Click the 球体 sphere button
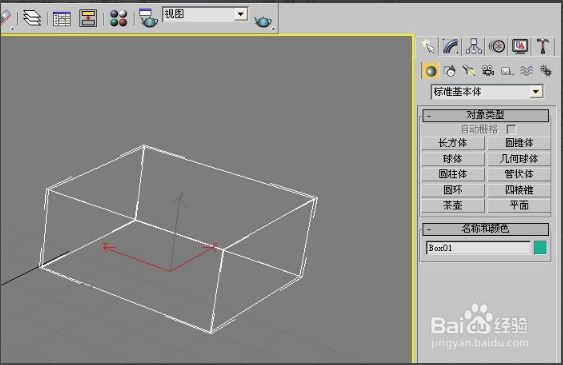This screenshot has width=563, height=365. click(453, 159)
